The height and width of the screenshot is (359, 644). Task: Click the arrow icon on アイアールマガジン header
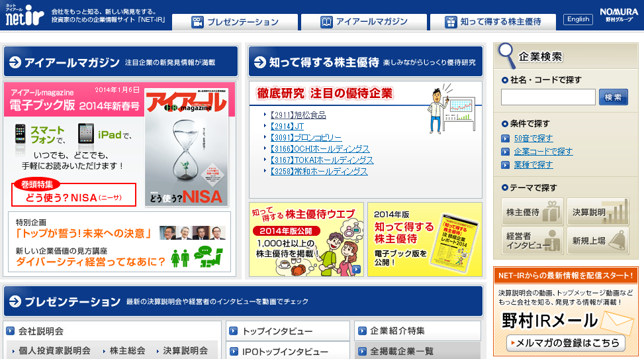(15, 62)
